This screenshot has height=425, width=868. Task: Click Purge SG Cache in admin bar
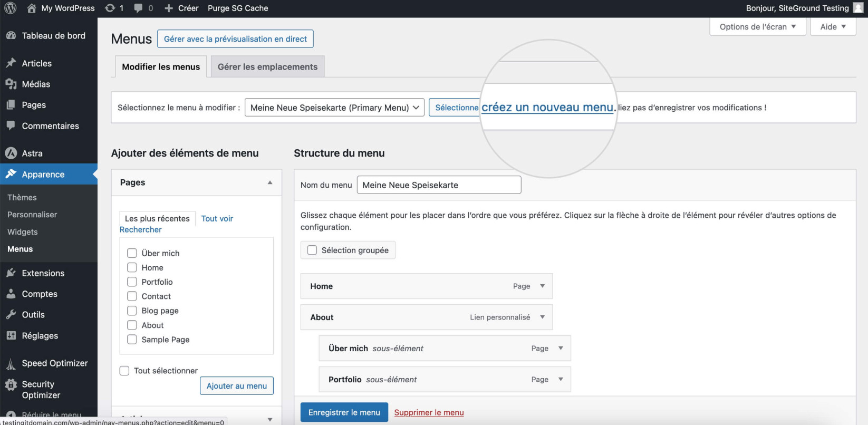click(x=238, y=8)
